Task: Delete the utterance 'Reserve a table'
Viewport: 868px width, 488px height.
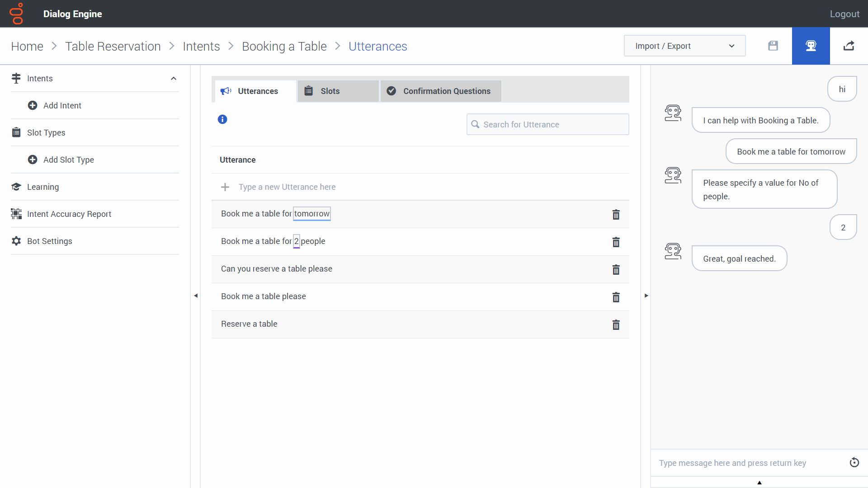Action: tap(616, 324)
